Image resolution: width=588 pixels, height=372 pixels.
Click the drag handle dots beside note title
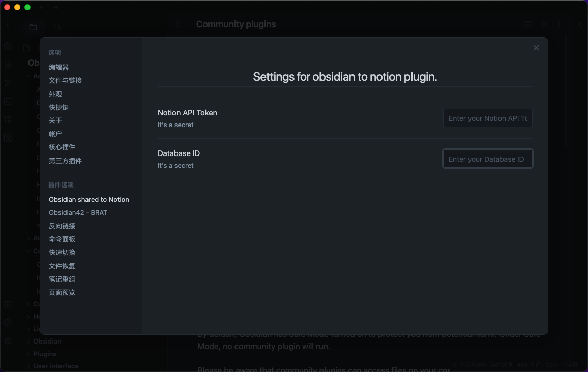(178, 24)
